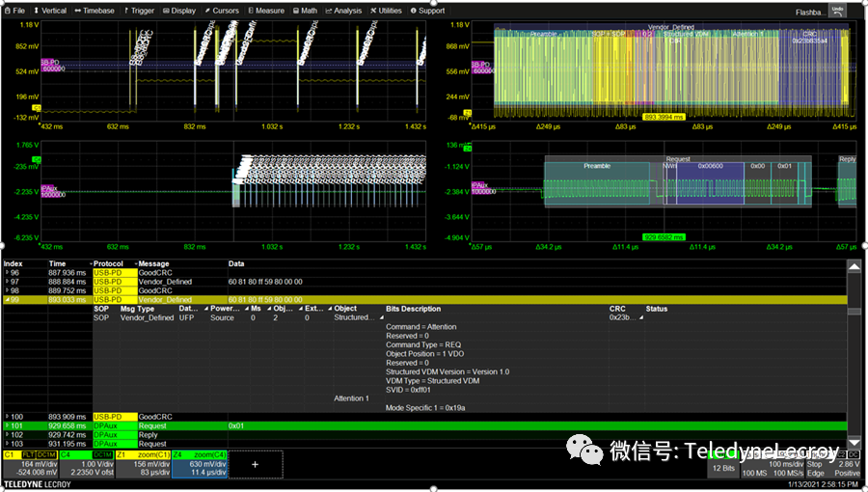Open the Protocol column filter dropdown
Screen dimensions: 868x492
(x=93, y=263)
